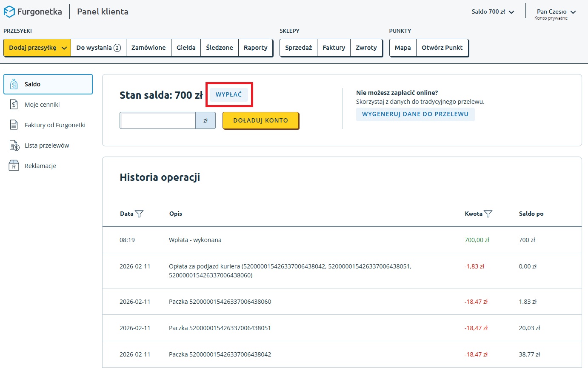Expand the Dodaj przesyłkę dropdown arrow
This screenshot has height=368, width=588.
[x=64, y=48]
